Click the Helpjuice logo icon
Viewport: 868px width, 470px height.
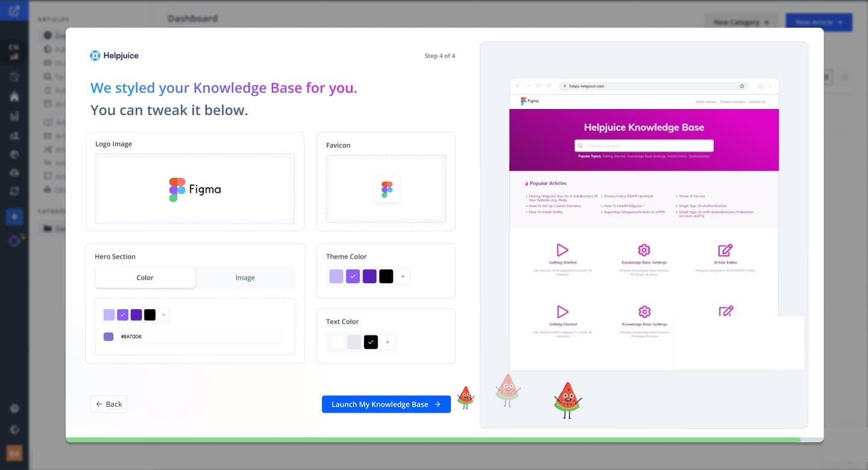(95, 55)
